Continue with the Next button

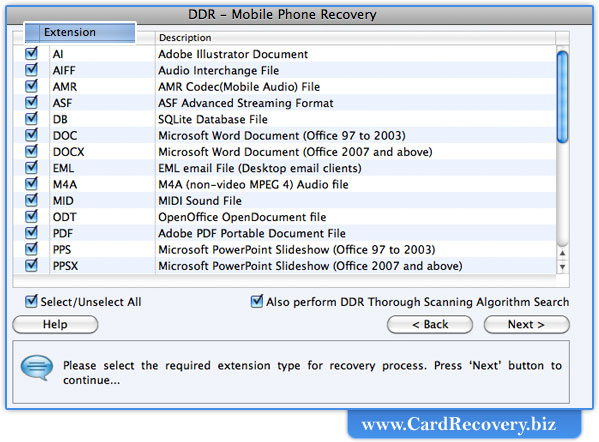(x=526, y=324)
